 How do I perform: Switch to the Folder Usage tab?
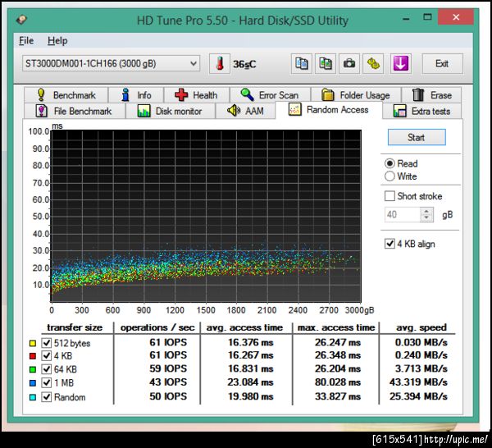356,95
